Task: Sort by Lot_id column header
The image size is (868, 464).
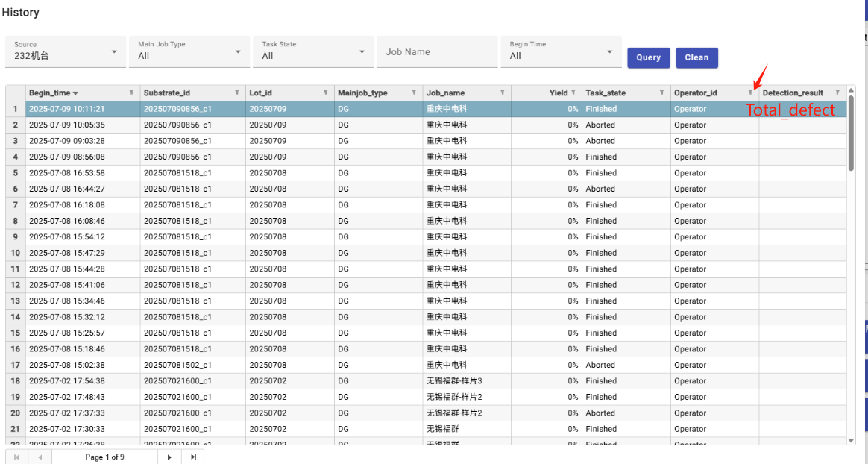Action: pos(260,93)
